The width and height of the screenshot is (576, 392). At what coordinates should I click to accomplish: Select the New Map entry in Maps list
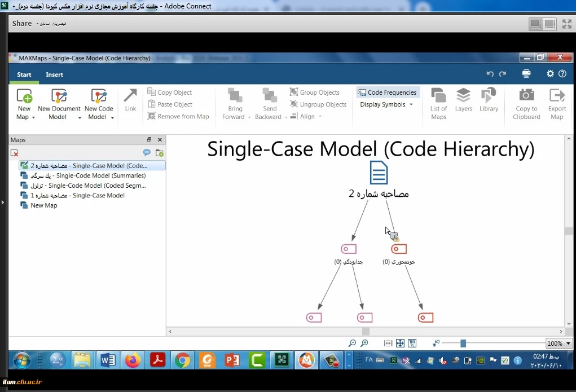pyautogui.click(x=44, y=205)
